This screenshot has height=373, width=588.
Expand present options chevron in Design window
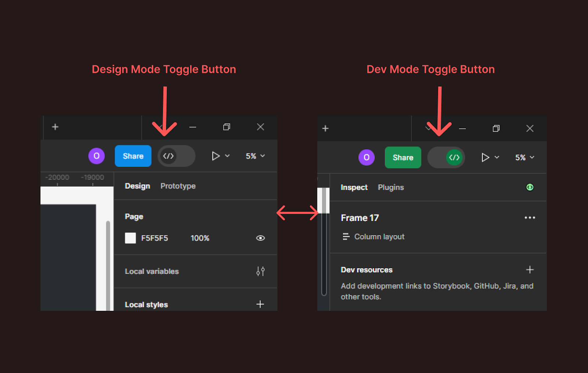click(227, 156)
